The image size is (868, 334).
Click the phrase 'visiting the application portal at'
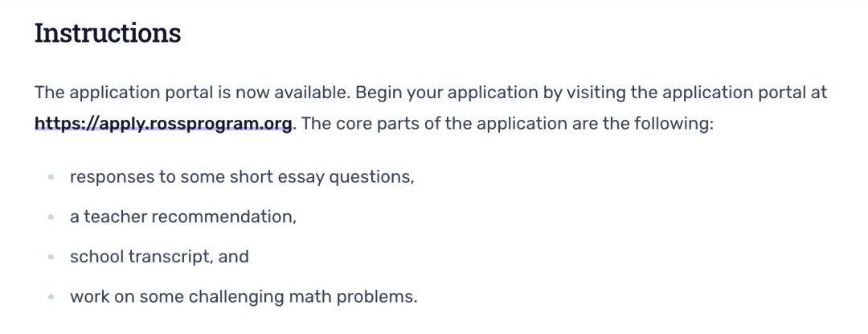(696, 93)
